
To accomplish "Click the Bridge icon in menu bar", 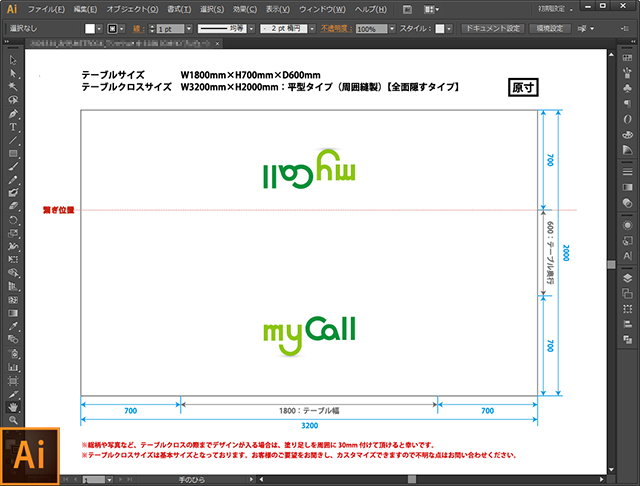I will tap(407, 9).
